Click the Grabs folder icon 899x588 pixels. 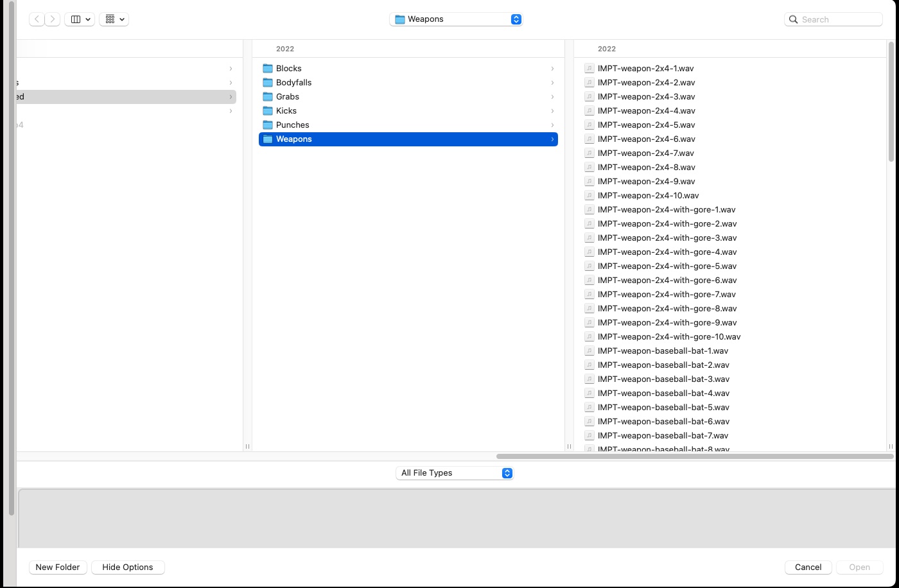(x=268, y=96)
